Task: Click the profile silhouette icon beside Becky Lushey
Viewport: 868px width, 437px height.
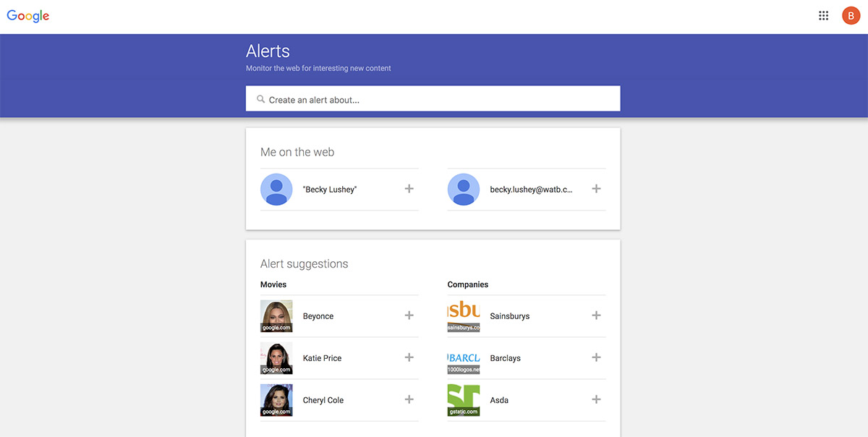Action: point(276,189)
